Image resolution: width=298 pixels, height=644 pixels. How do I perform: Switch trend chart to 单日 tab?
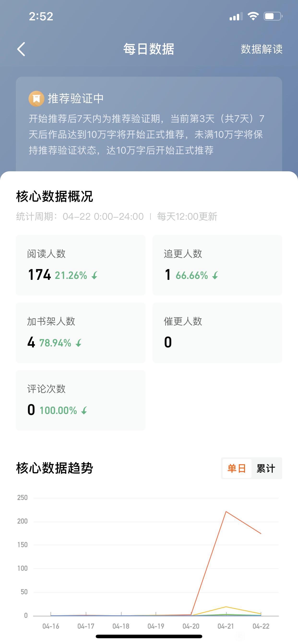pos(237,468)
